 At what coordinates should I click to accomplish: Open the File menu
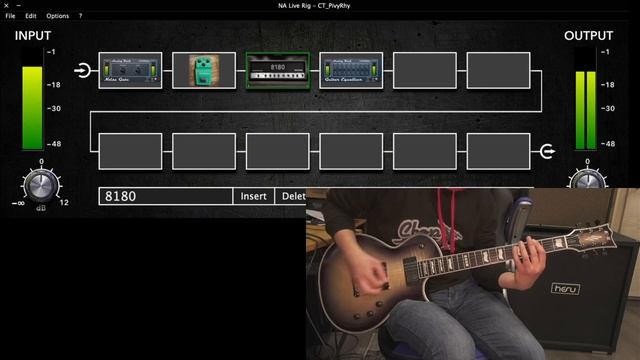pyautogui.click(x=10, y=16)
